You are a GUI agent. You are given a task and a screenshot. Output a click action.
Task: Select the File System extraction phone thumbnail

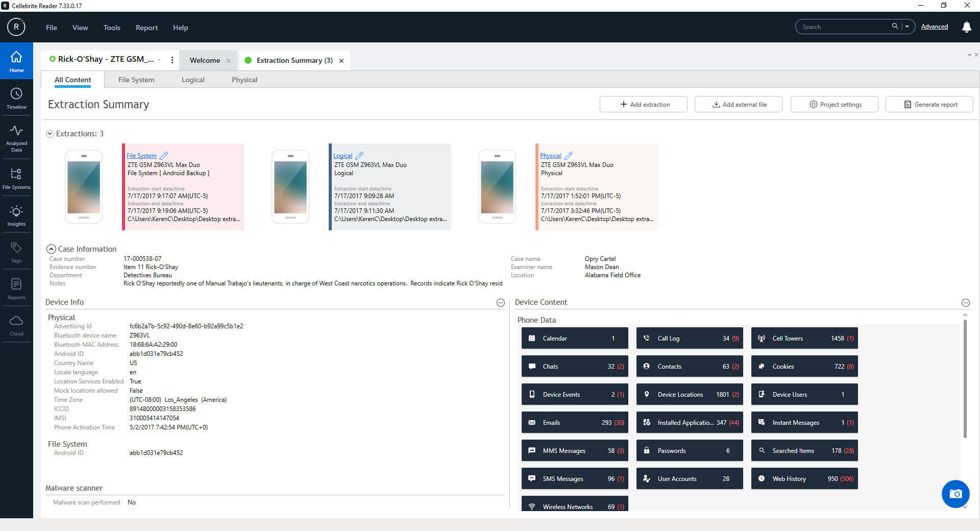click(x=84, y=187)
